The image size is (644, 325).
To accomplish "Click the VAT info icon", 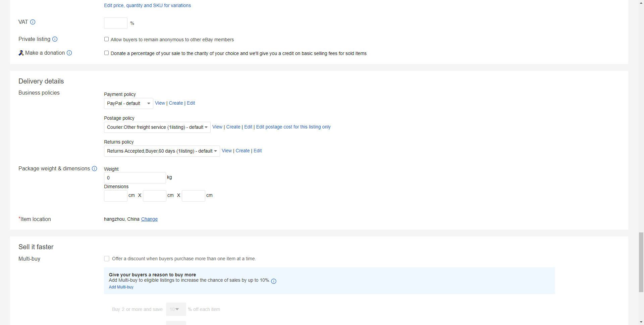I will (33, 22).
